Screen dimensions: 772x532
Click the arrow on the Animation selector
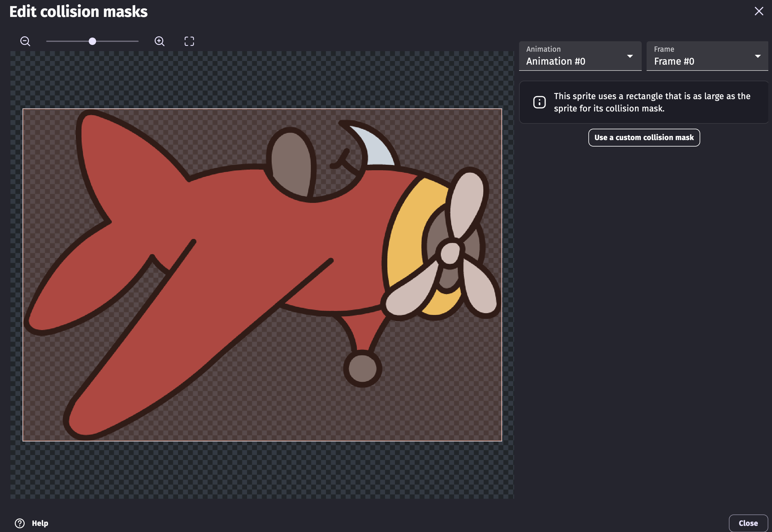(630, 56)
